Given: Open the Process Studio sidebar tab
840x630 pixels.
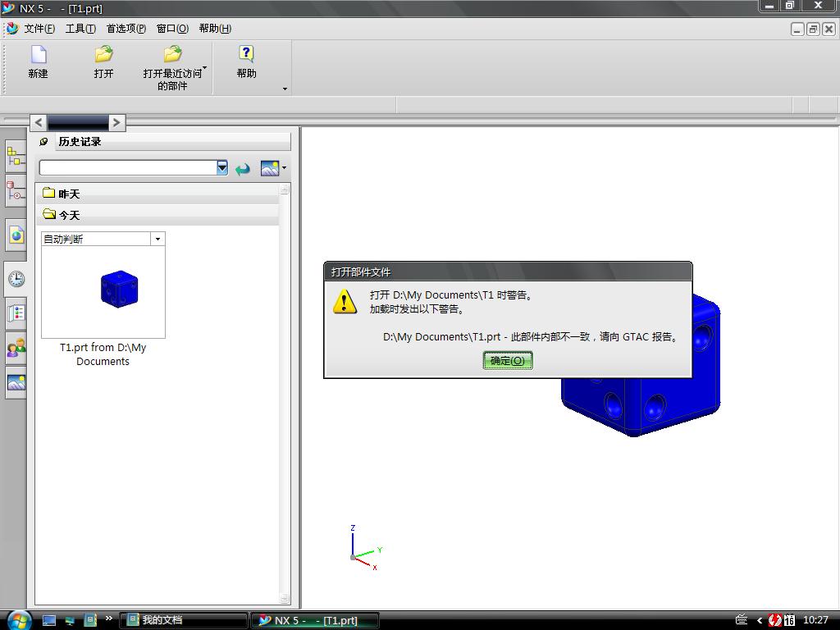Looking at the screenshot, I should click(16, 313).
